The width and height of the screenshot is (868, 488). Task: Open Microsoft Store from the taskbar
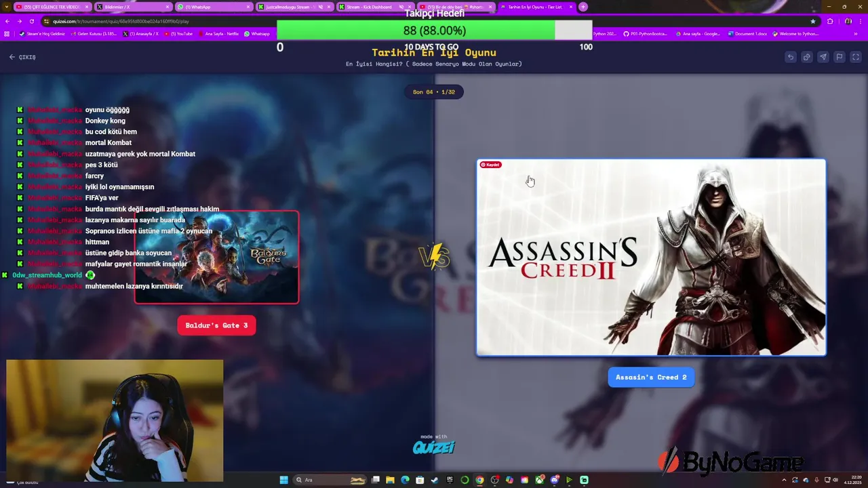tap(420, 480)
